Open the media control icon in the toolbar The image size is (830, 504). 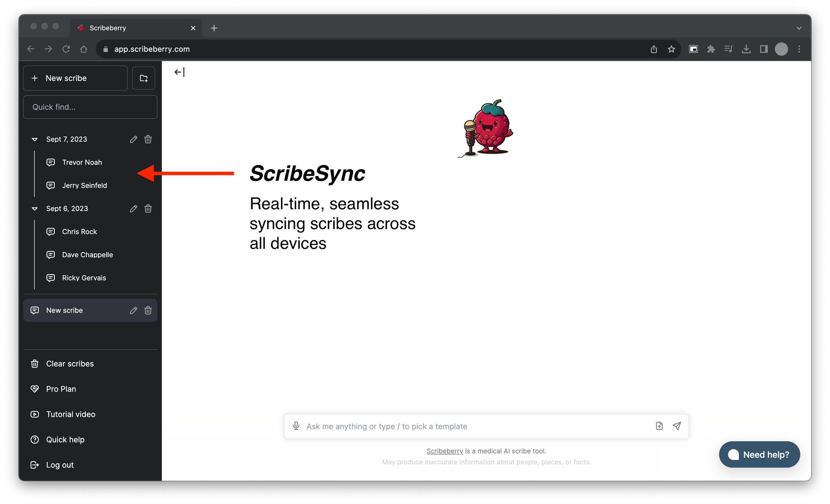(729, 49)
